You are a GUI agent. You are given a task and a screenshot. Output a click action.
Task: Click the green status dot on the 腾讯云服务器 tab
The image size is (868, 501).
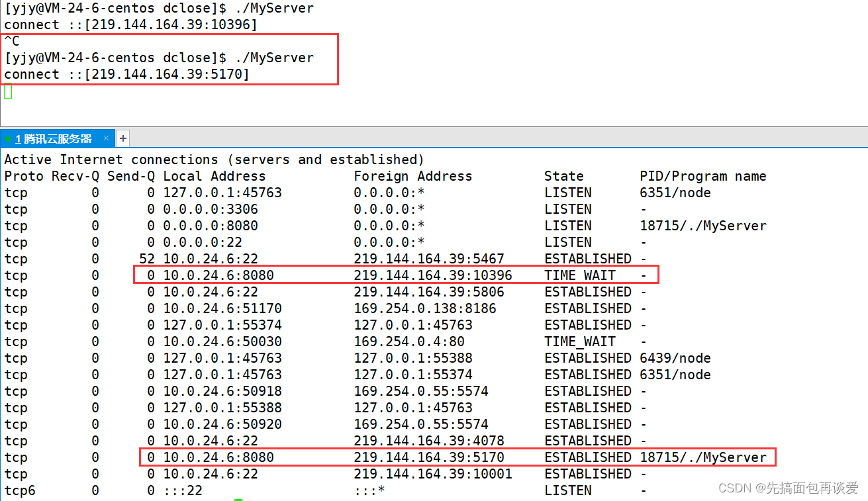(x=8, y=139)
